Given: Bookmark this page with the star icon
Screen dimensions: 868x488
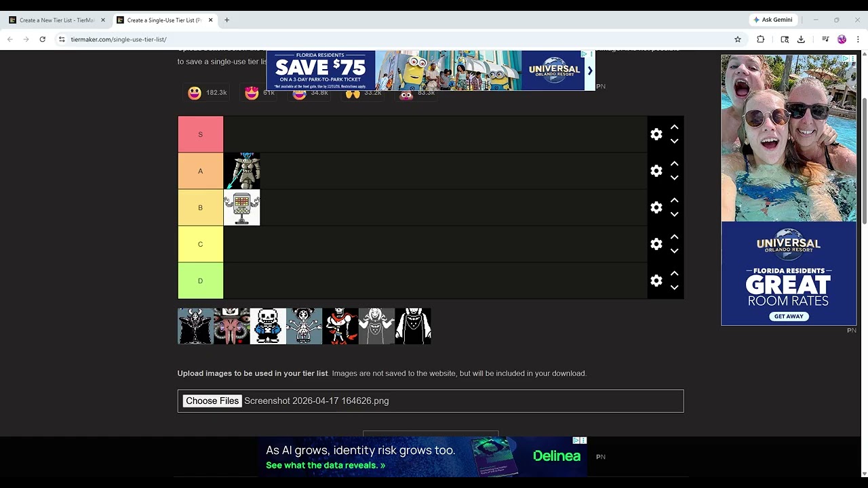Looking at the screenshot, I should click(738, 39).
